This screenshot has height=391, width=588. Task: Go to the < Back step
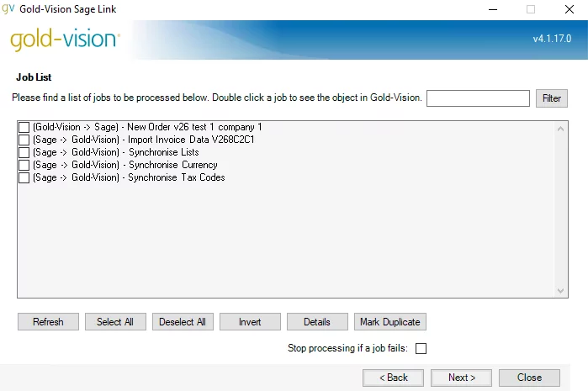(394, 378)
